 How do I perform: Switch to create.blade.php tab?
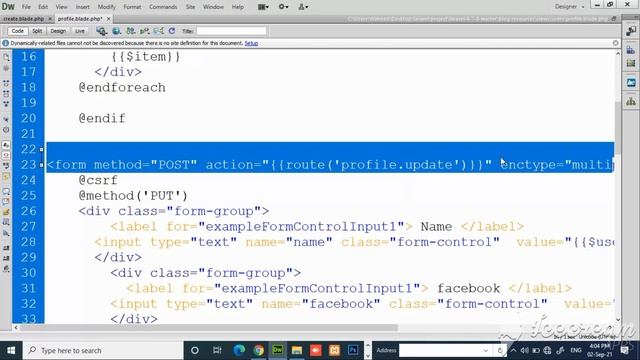pos(24,19)
